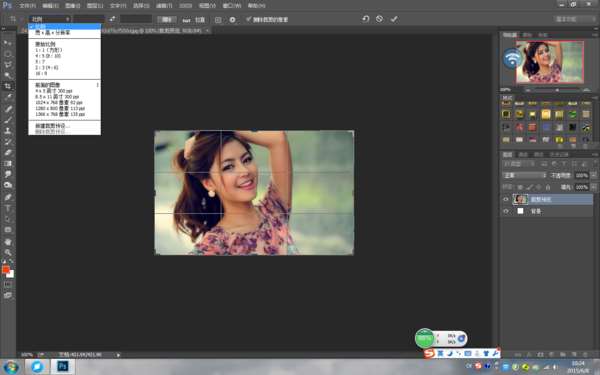Image resolution: width=600 pixels, height=375 pixels.
Task: Click the red foreground color swatch
Action: point(5,270)
